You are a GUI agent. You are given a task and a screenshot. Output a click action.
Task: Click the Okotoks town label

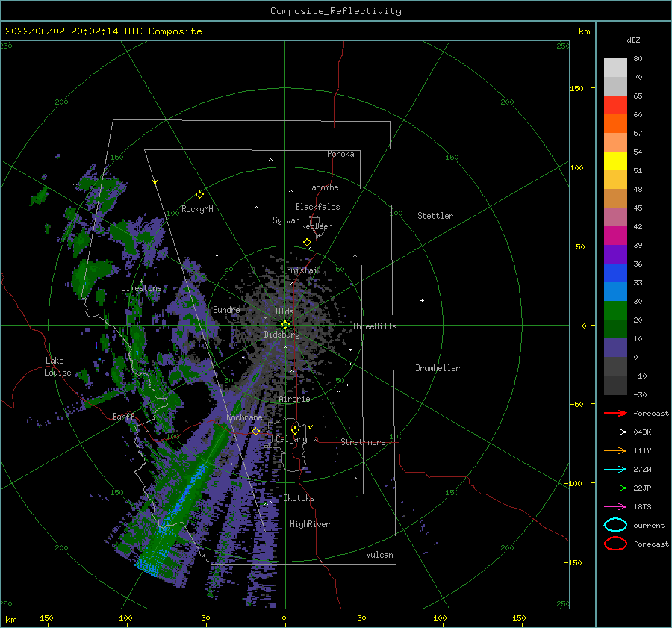pyautogui.click(x=299, y=498)
